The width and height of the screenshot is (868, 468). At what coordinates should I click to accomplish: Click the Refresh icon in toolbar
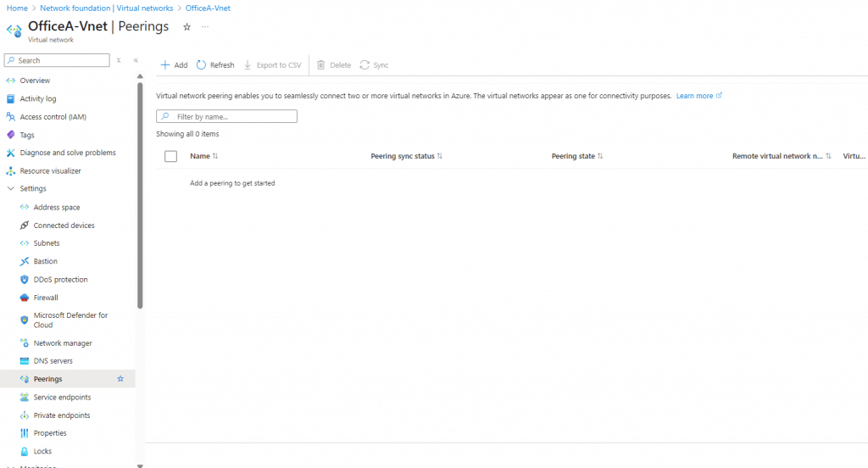(x=202, y=65)
